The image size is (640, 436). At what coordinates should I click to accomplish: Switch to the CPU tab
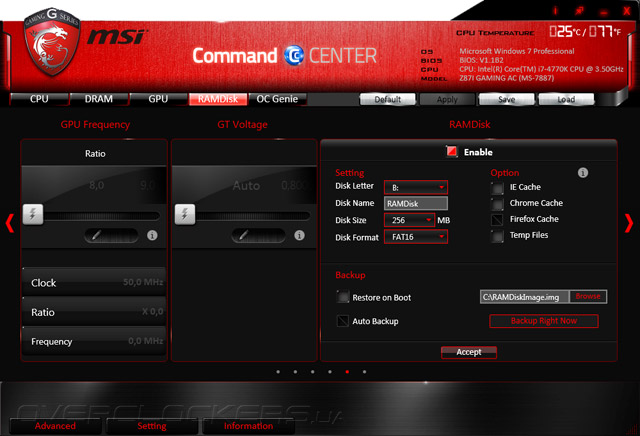tap(39, 99)
